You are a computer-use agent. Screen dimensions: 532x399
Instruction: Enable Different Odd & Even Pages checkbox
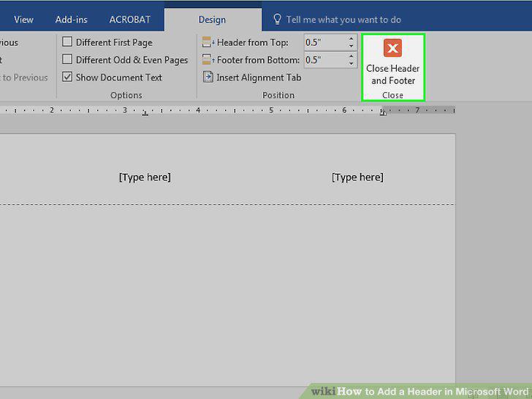(x=67, y=59)
